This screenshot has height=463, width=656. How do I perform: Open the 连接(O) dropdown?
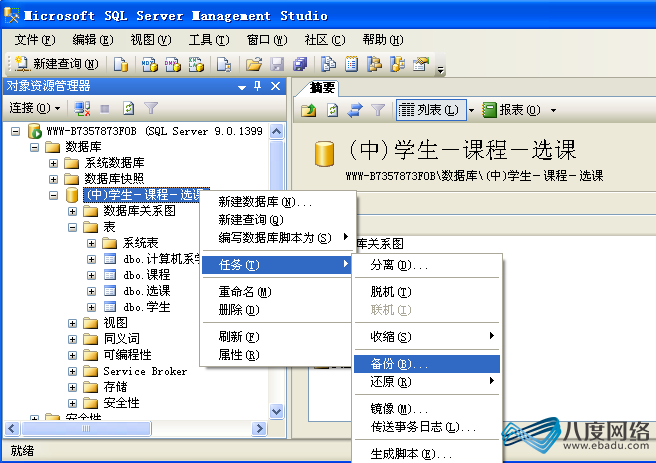[35, 108]
